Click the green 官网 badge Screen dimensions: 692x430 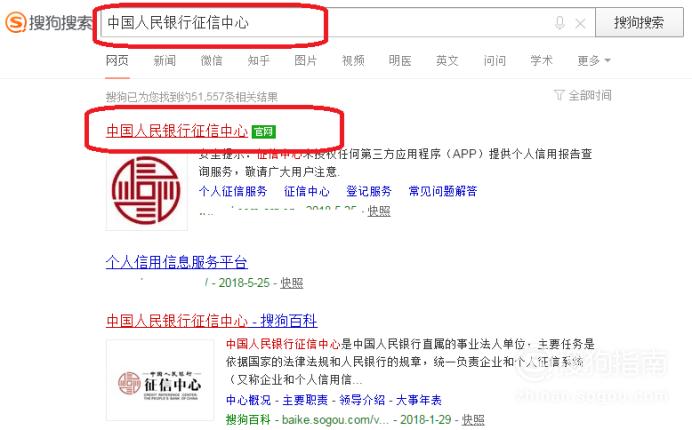point(263,131)
